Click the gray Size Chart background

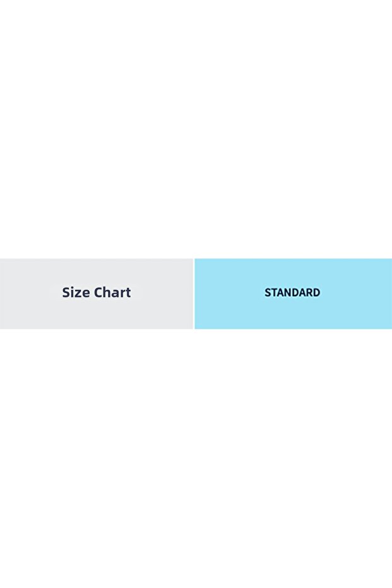(x=32, y=309)
